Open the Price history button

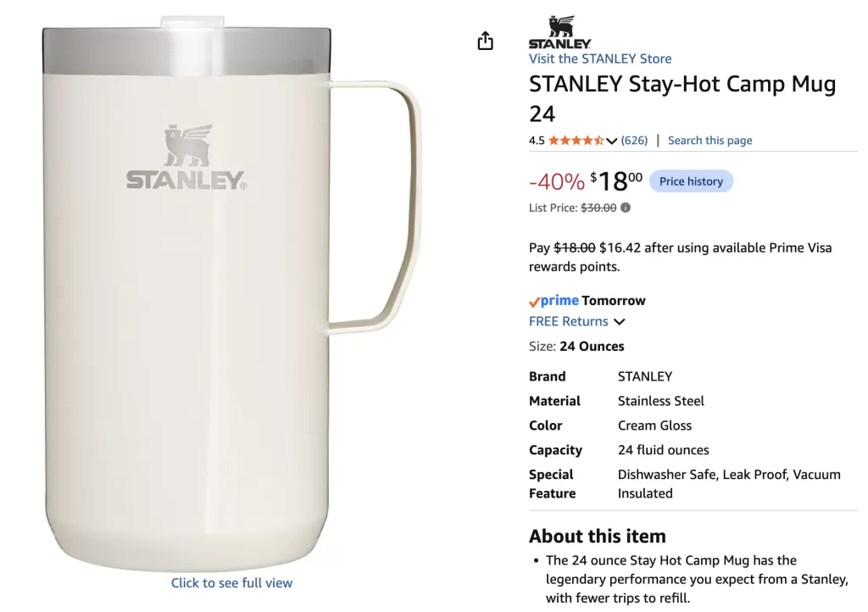coord(691,181)
